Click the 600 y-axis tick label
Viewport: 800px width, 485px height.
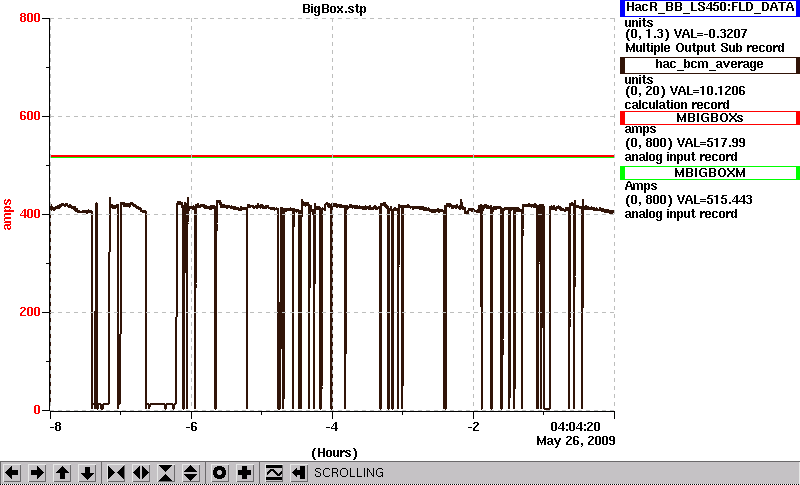click(x=30, y=116)
